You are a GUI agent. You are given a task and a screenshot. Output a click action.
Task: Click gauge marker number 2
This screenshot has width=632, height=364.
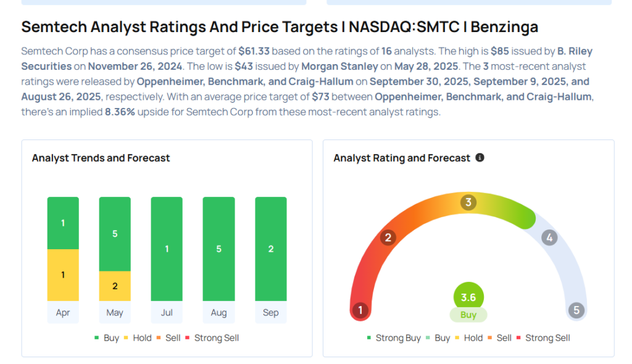[388, 238]
